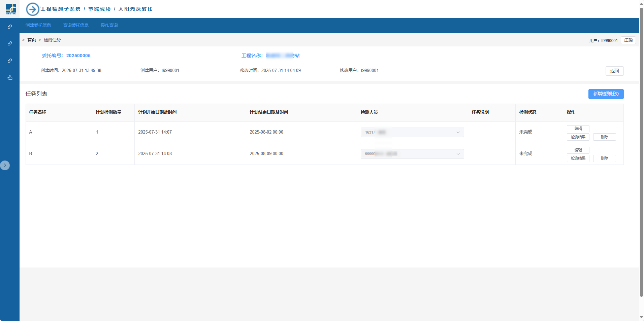The height and width of the screenshot is (321, 644).
Task: Click the 返回 button
Action: pos(614,71)
